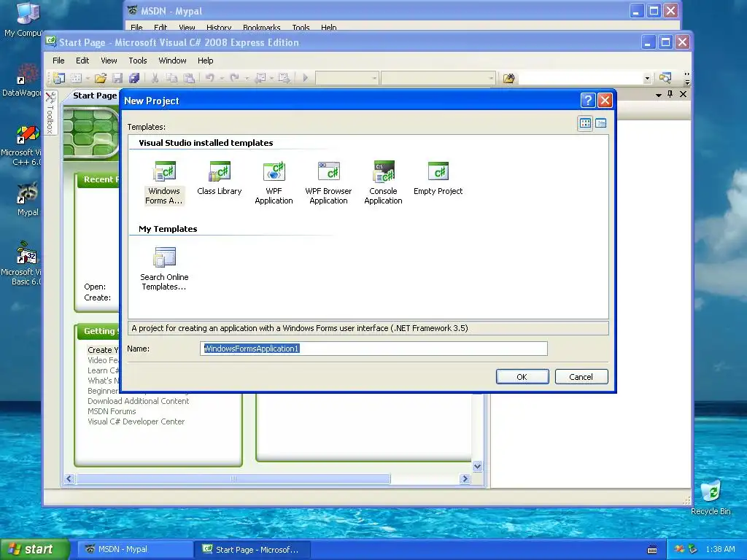Click the New Project toolbar icon
Image resolution: width=747 pixels, height=560 pixels.
59,77
